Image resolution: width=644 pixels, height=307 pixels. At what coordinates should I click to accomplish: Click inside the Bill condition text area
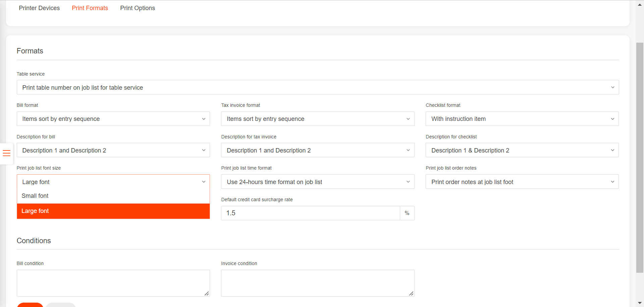click(113, 283)
